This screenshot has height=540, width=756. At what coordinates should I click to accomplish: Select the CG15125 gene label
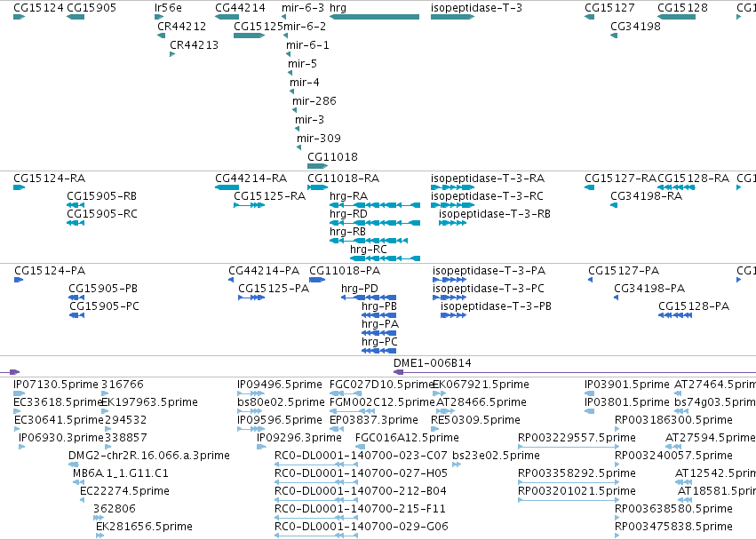(x=259, y=26)
